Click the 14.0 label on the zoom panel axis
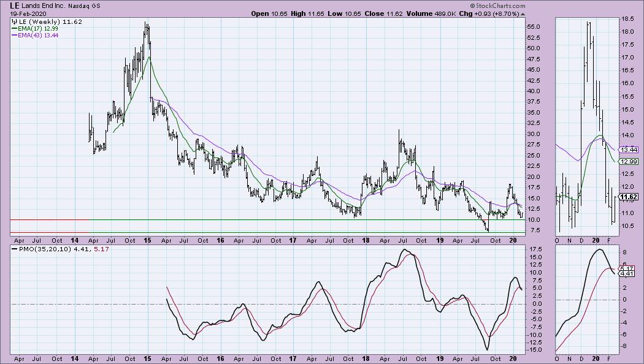 pos(627,135)
